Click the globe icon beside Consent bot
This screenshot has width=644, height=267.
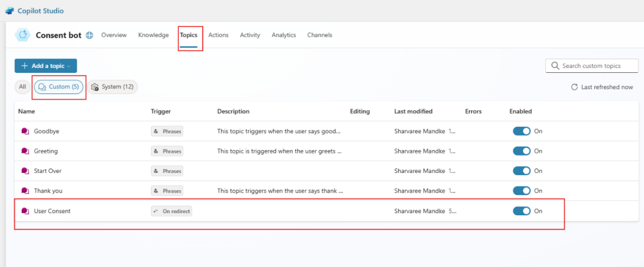click(90, 35)
